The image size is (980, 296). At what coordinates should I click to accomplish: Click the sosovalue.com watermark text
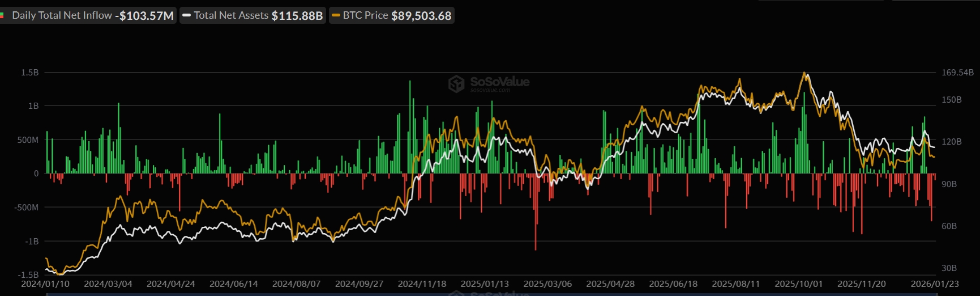click(x=490, y=90)
